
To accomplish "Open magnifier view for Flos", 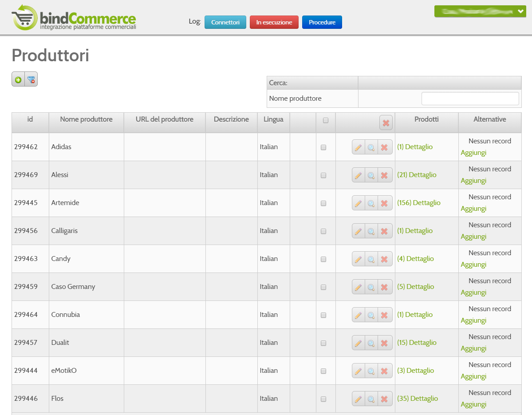I will (x=371, y=399).
